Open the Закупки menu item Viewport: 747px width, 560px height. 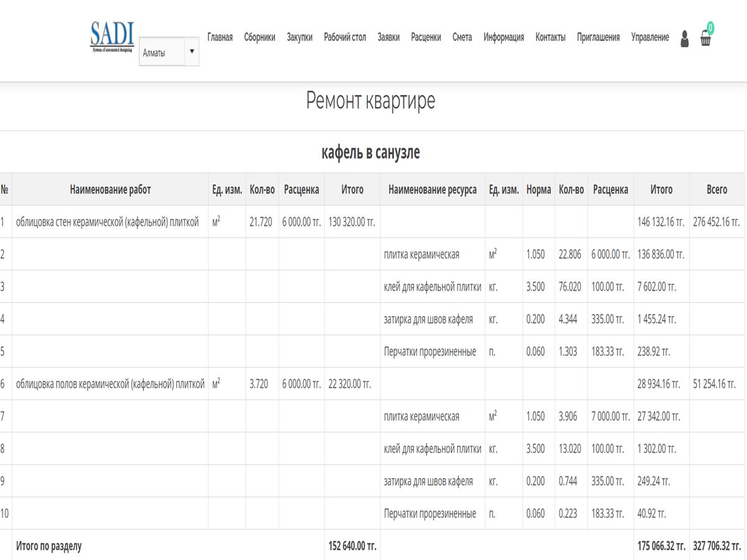pos(299,37)
